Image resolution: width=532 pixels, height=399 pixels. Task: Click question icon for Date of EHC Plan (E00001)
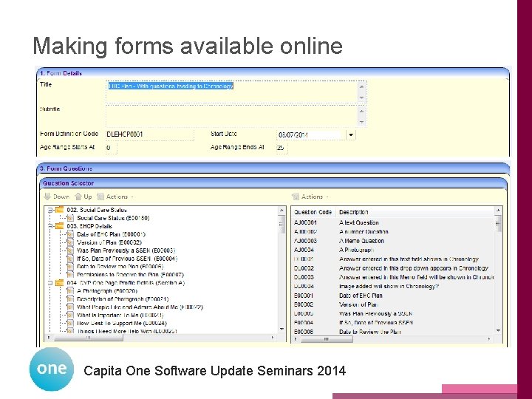[x=70, y=234]
